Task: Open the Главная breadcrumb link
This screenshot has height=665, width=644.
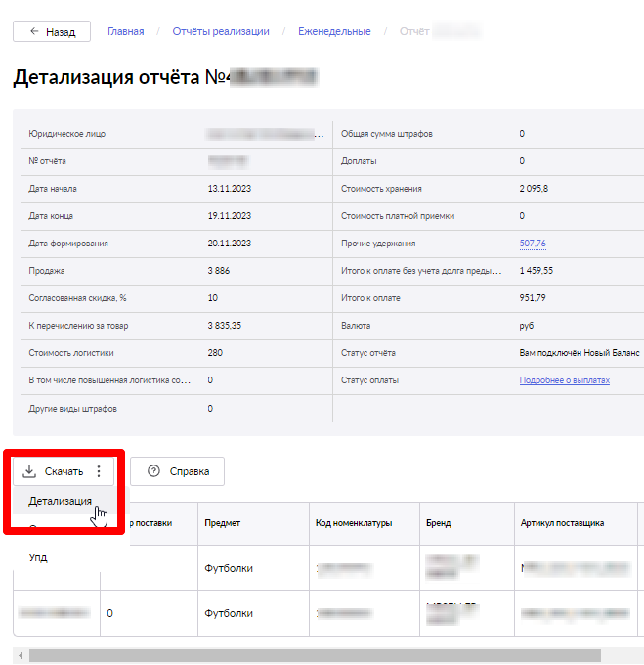Action: pyautogui.click(x=126, y=31)
